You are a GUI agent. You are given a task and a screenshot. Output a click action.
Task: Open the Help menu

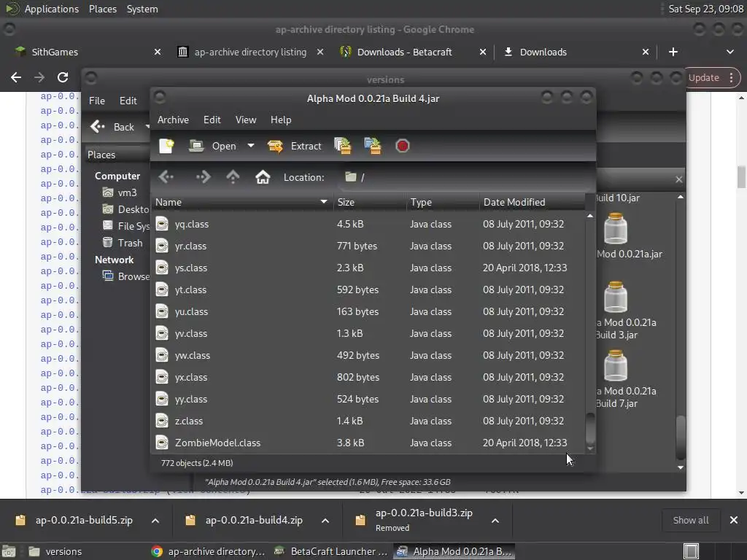281,120
